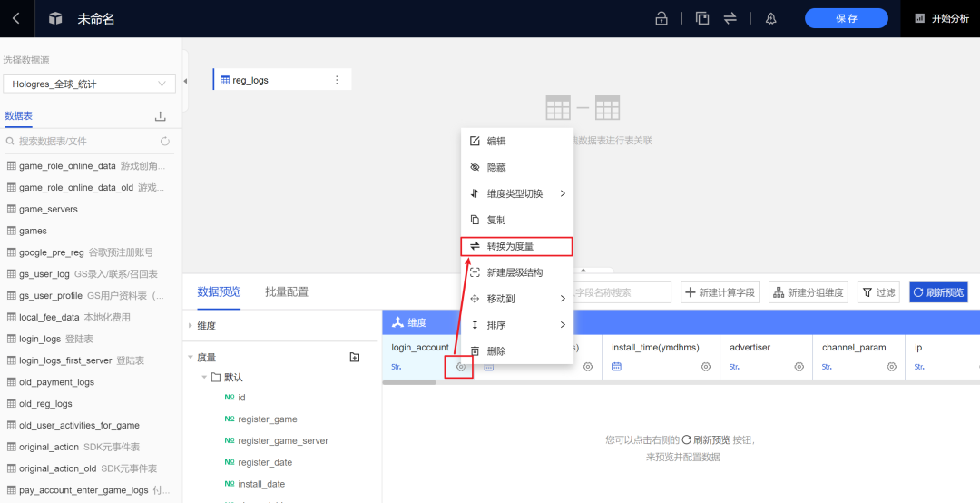
Task: Switch to 批量配置 tab
Action: click(x=286, y=291)
